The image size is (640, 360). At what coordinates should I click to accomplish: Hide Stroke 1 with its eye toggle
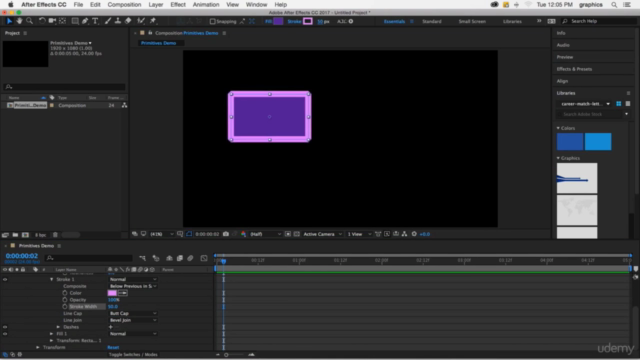coord(5,280)
